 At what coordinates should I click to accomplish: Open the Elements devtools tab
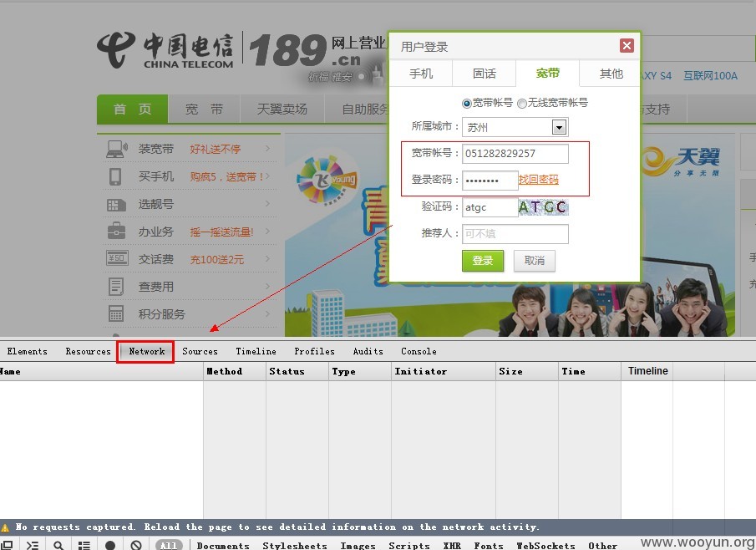(x=27, y=351)
